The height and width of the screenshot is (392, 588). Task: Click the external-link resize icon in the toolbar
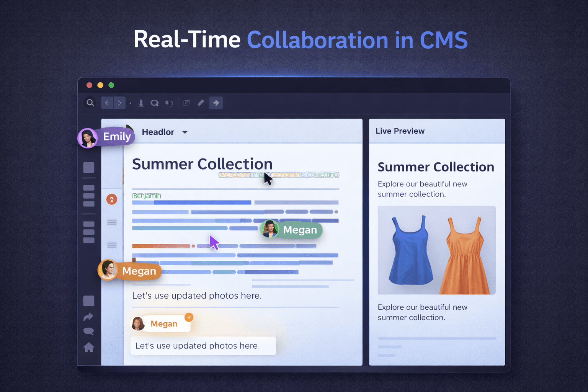click(186, 103)
